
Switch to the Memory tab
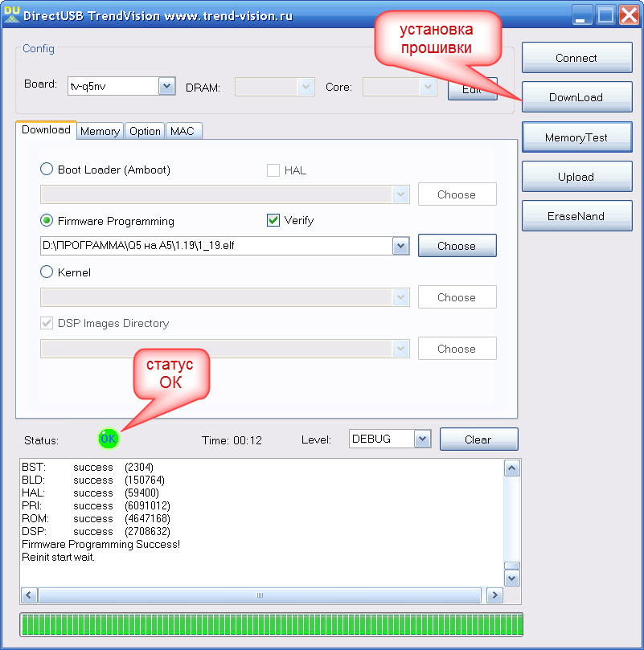click(100, 131)
